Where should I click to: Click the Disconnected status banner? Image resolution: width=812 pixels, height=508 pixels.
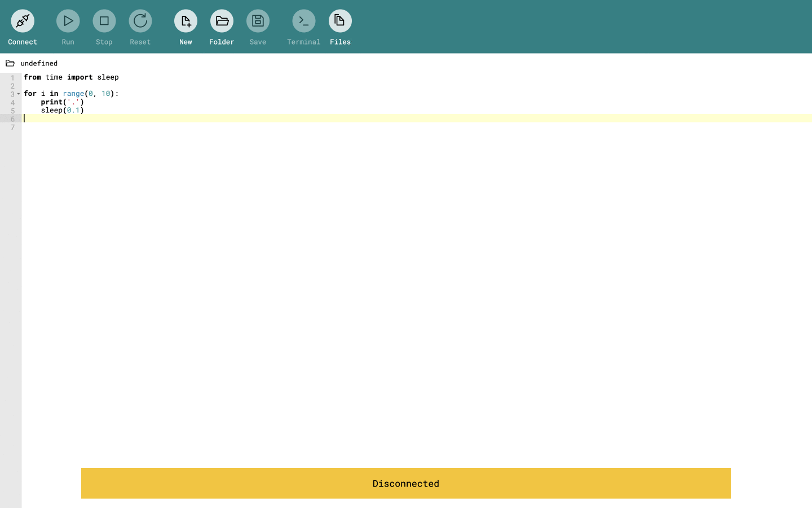click(406, 483)
